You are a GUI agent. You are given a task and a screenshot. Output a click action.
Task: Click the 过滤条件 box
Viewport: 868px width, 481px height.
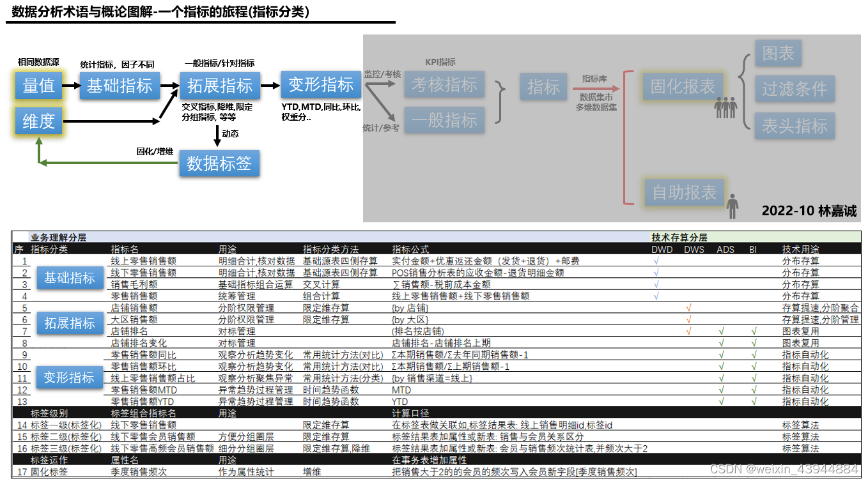pyautogui.click(x=794, y=89)
